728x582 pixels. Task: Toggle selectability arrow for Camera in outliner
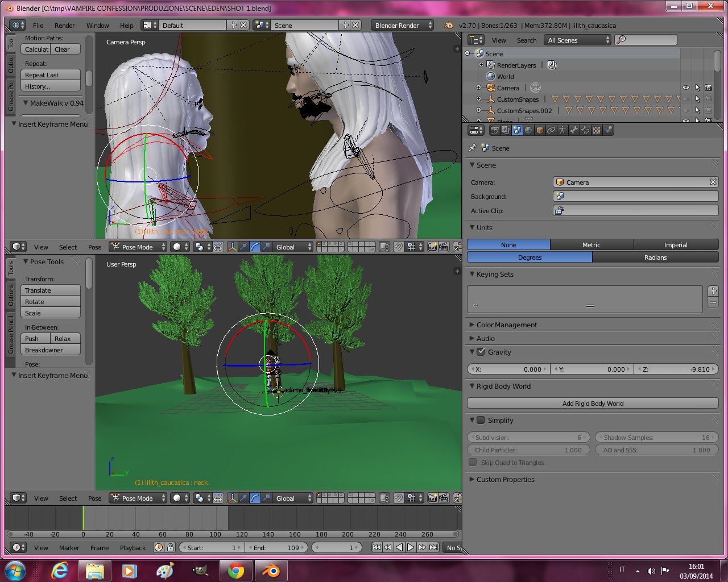tap(697, 88)
